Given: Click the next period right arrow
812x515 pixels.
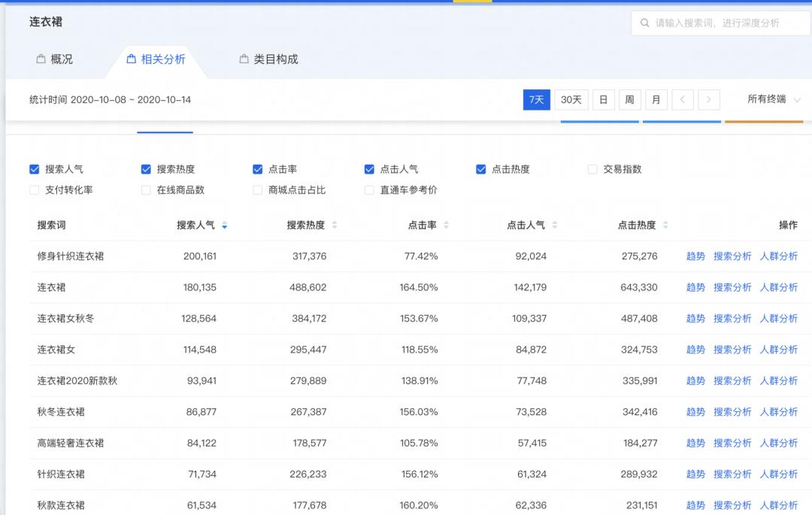Looking at the screenshot, I should (707, 98).
